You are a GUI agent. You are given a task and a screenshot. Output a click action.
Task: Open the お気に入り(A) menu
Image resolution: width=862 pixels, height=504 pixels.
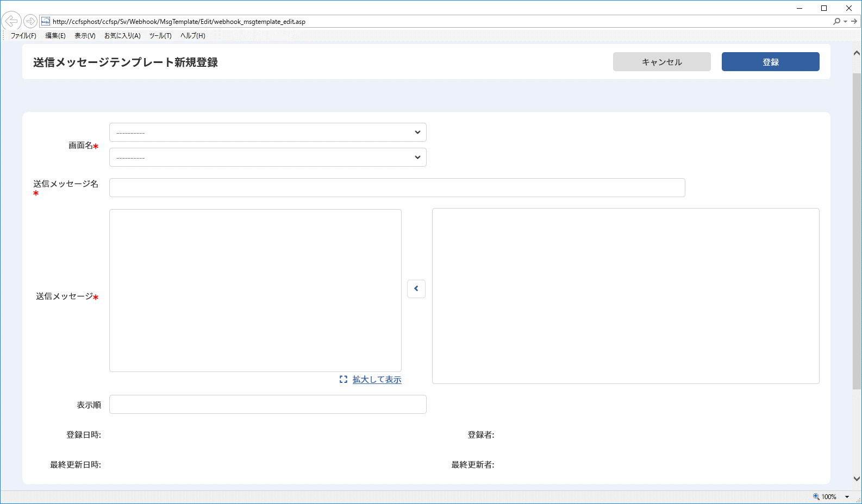tap(122, 36)
